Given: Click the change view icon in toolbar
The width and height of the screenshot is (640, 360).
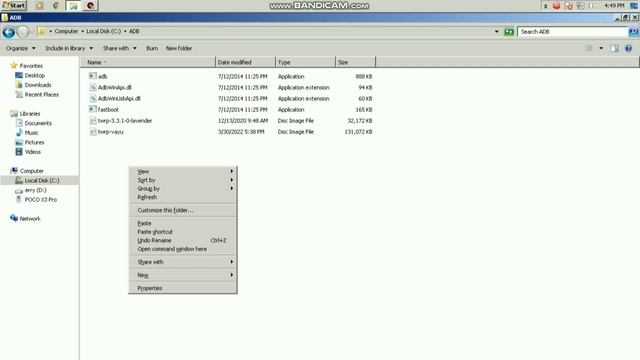Looking at the screenshot, I should pyautogui.click(x=589, y=48).
